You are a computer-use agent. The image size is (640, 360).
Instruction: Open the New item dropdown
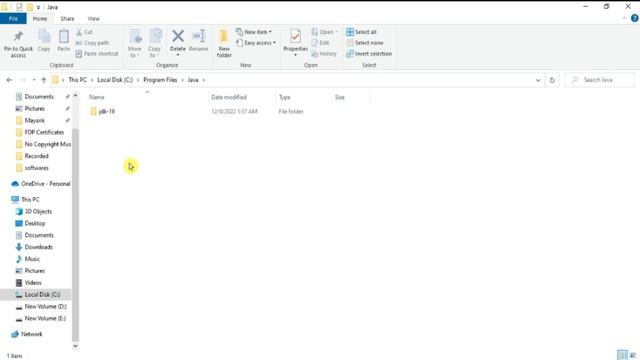click(x=253, y=32)
